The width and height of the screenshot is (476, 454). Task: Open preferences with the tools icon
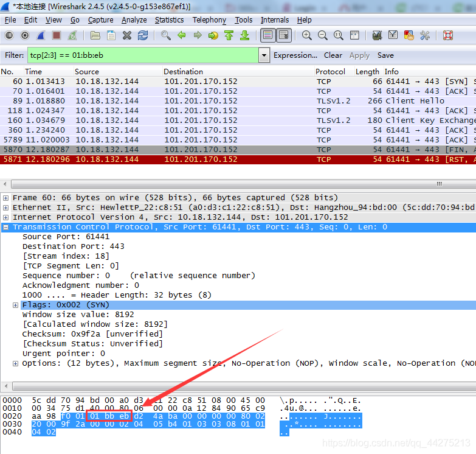click(x=425, y=35)
